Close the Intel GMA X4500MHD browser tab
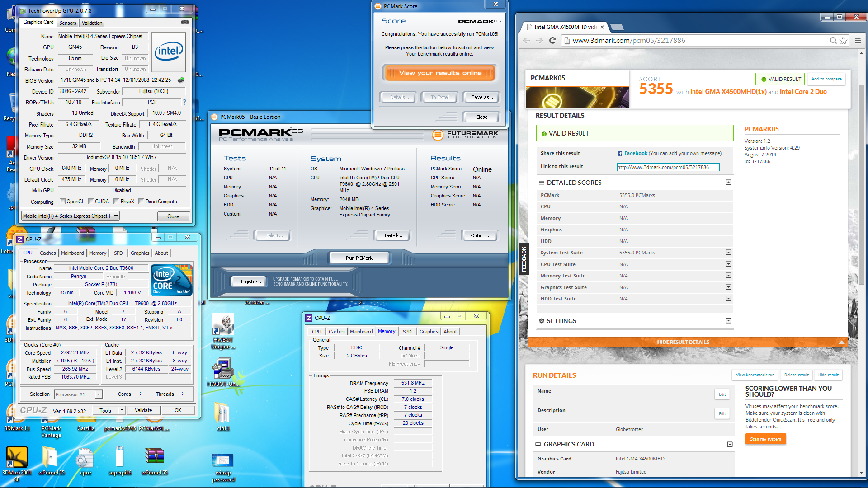This screenshot has height=488, width=868. point(602,27)
